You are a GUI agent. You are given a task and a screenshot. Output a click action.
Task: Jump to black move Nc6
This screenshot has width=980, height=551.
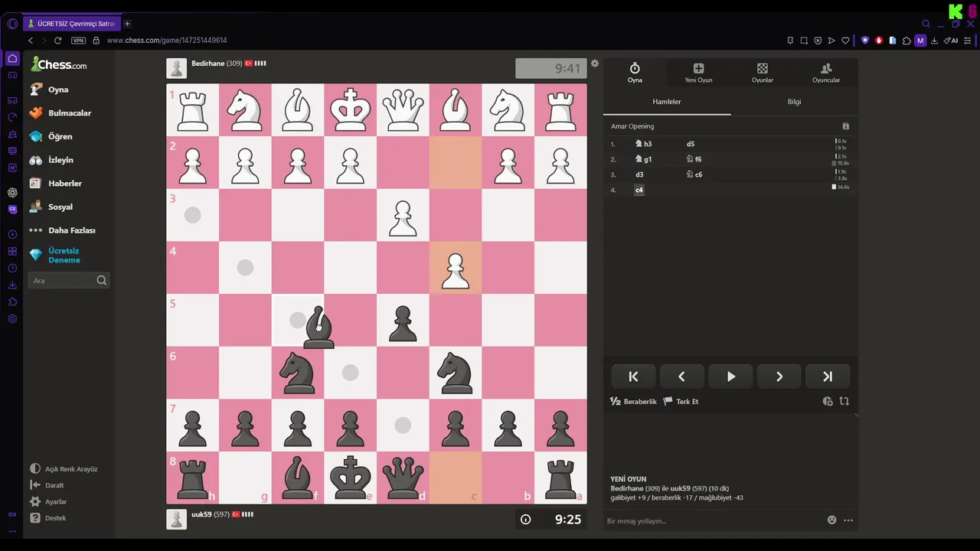click(694, 174)
